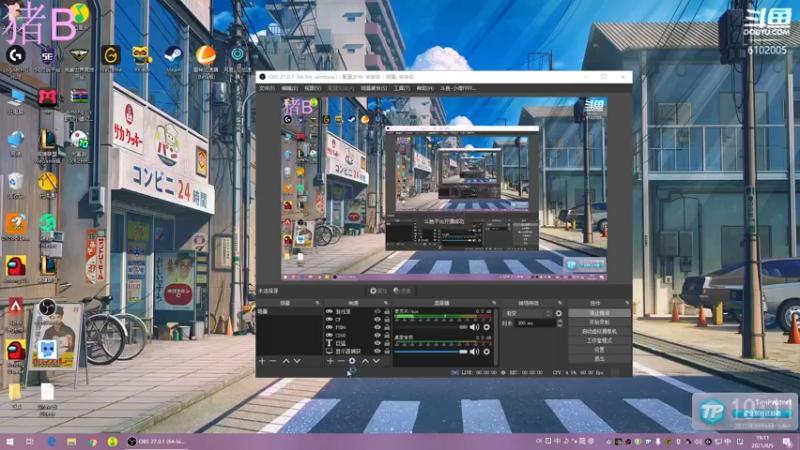Open the transition properties gear
This screenshot has width=800, height=450.
tap(559, 313)
